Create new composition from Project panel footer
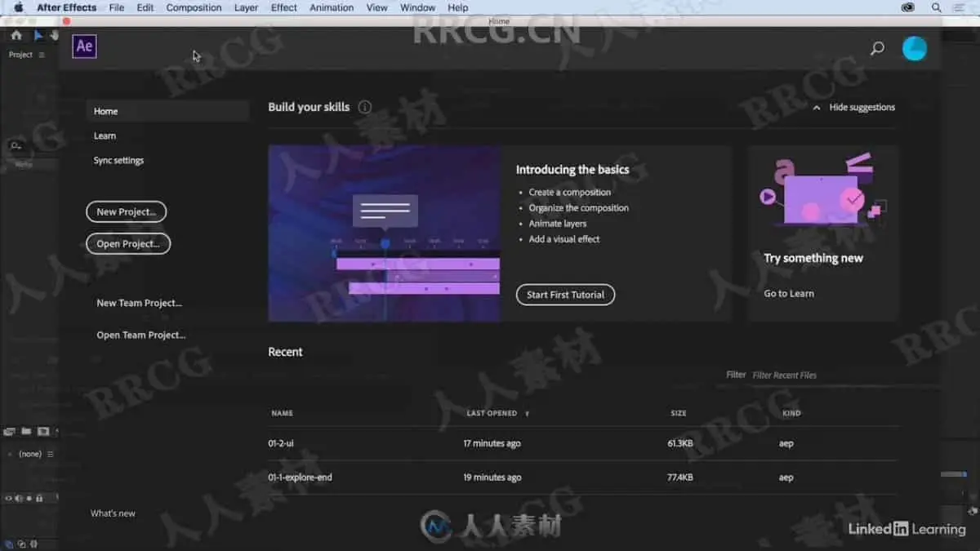This screenshot has width=980, height=551. (43, 431)
